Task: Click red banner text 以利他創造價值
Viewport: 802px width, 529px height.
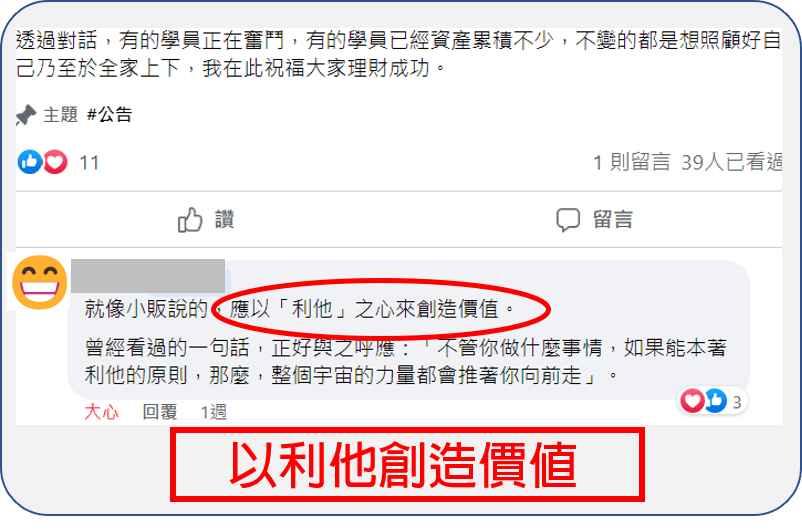Action: 404,465
